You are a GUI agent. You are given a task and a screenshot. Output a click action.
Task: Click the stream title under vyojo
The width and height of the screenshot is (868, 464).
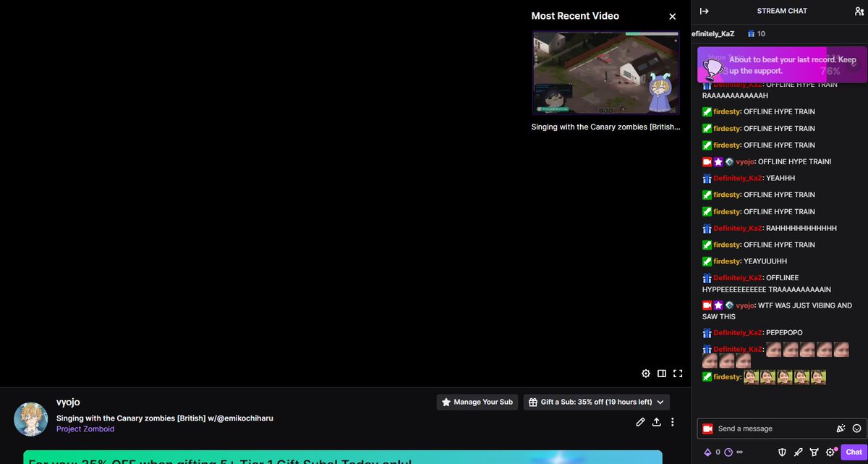pos(165,418)
